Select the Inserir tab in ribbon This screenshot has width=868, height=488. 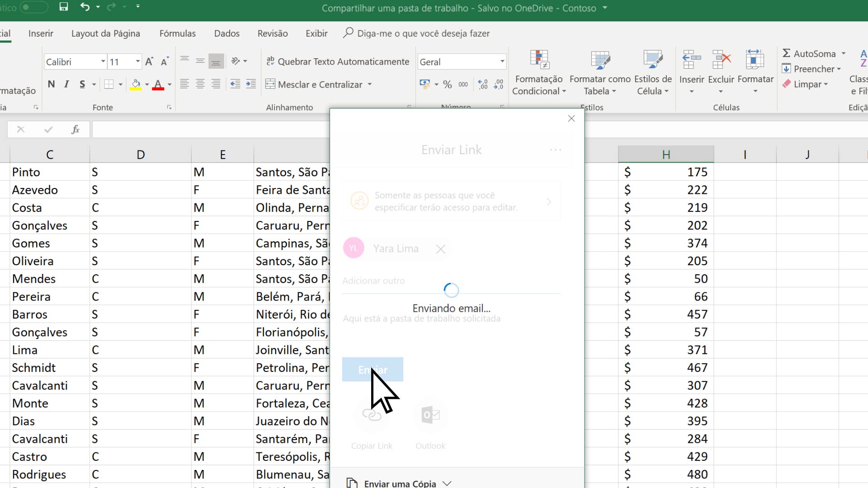(x=41, y=33)
